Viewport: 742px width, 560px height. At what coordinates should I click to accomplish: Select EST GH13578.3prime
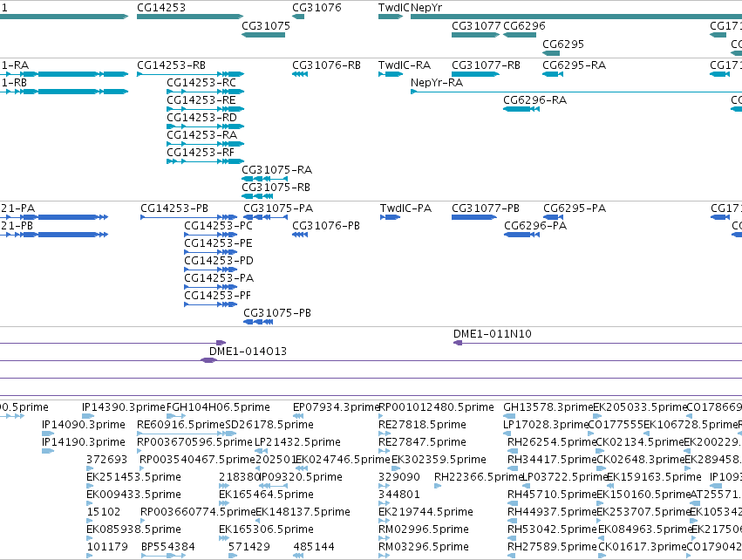point(548,407)
